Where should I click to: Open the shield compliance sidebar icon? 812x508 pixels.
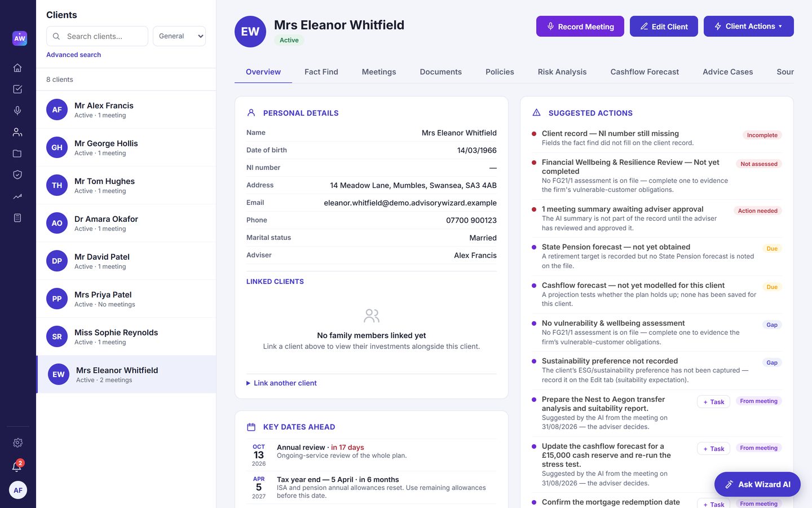[x=17, y=175]
